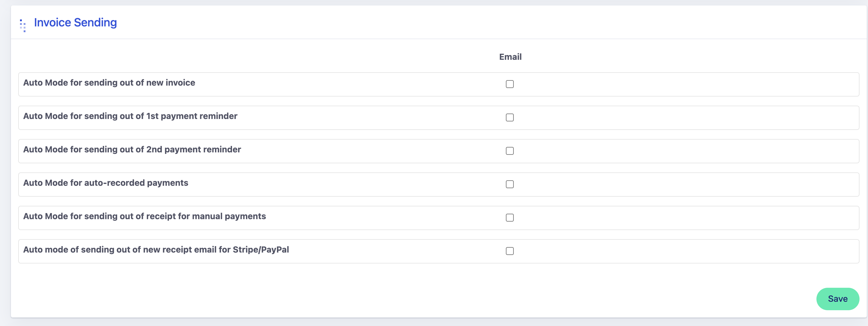The height and width of the screenshot is (326, 868).
Task: Select the 1st payment reminder row label
Action: click(x=130, y=116)
